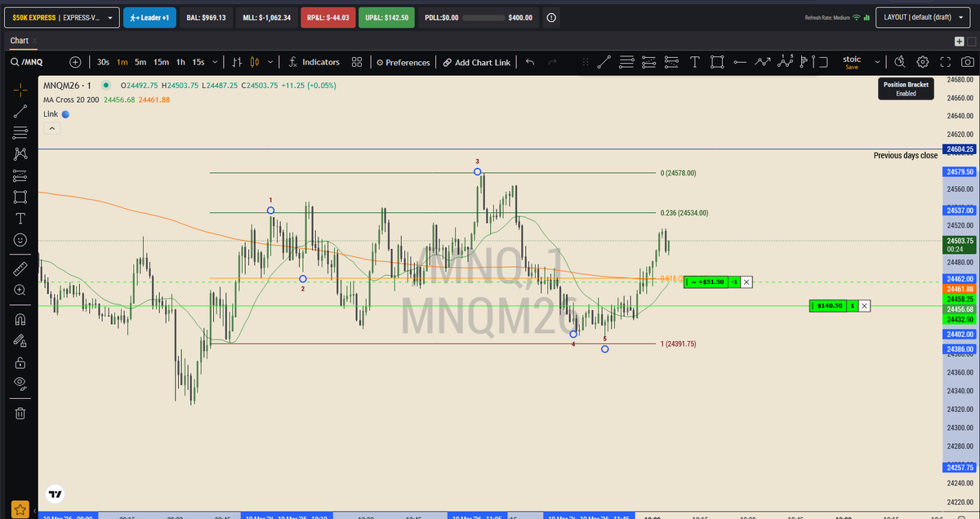Open Fibonacci tools in left sidebar
This screenshot has height=519, width=980.
(x=20, y=132)
